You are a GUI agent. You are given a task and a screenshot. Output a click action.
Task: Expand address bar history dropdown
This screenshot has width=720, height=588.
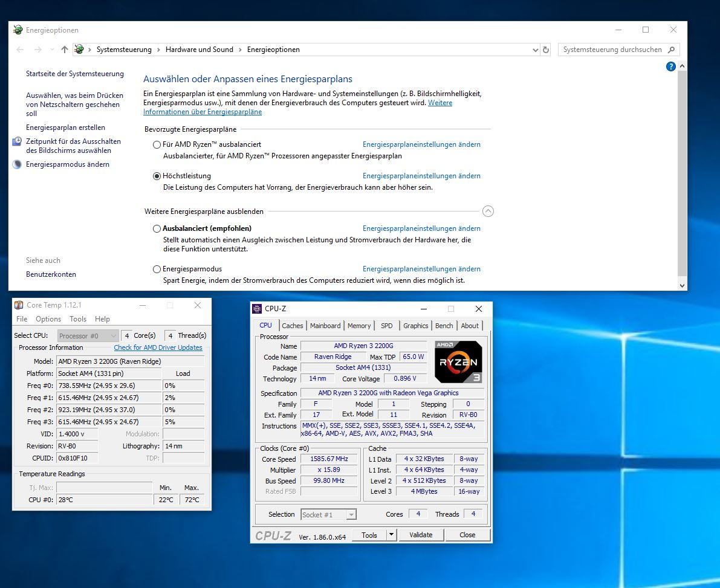pos(535,50)
